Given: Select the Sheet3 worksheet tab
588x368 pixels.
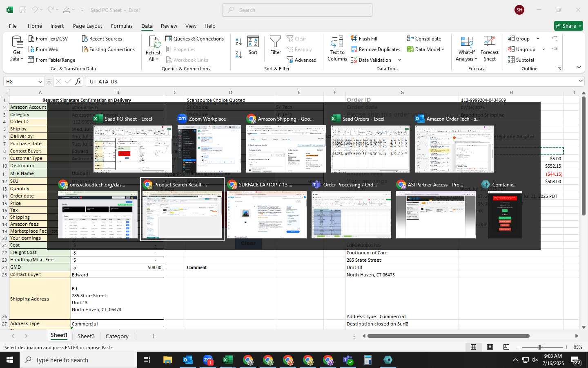Looking at the screenshot, I should coord(86,336).
